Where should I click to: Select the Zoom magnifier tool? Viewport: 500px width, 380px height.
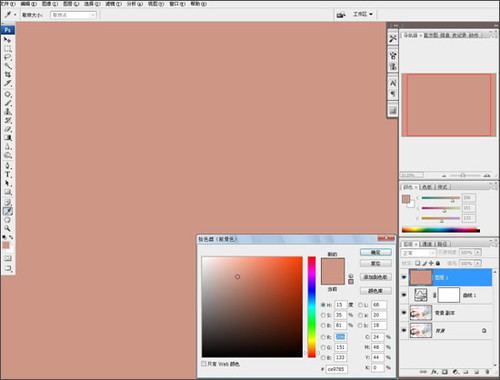(7, 229)
